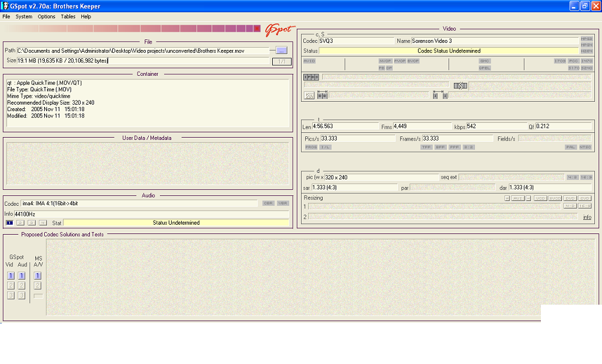Click the I-frame interval span icon
This screenshot has width=602, height=364.
pos(440,95)
